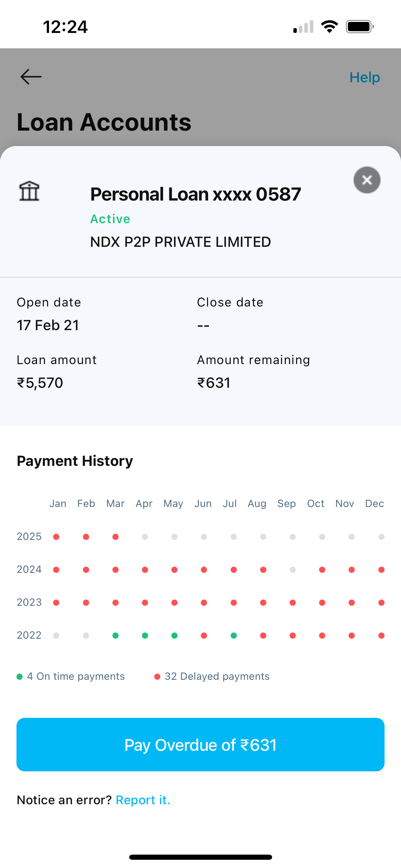Tap the Wi-Fi status icon
The image size is (401, 868).
point(329,26)
